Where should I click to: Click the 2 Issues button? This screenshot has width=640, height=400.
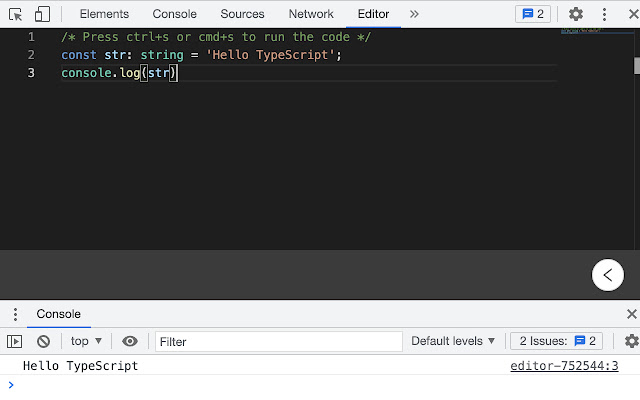pyautogui.click(x=557, y=341)
